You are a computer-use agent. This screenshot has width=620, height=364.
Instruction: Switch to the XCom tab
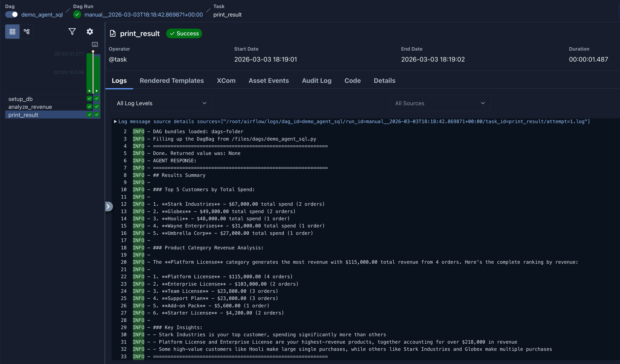click(x=226, y=81)
